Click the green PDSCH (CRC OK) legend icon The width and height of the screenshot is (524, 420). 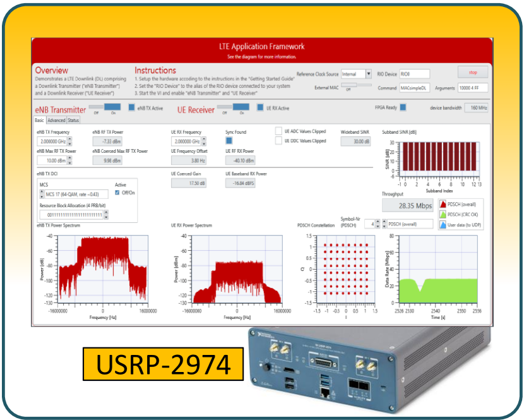(443, 214)
